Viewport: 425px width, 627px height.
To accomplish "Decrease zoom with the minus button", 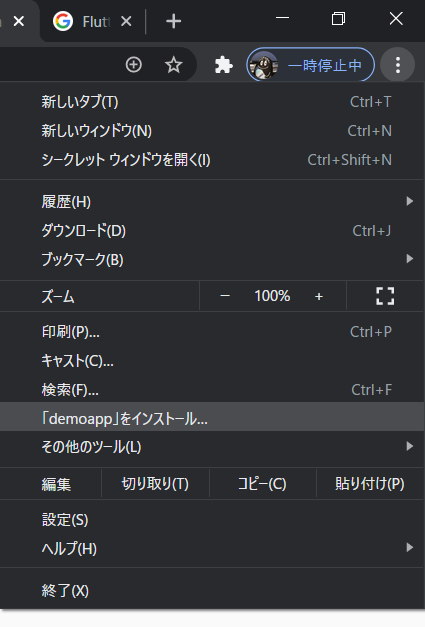I will point(225,296).
